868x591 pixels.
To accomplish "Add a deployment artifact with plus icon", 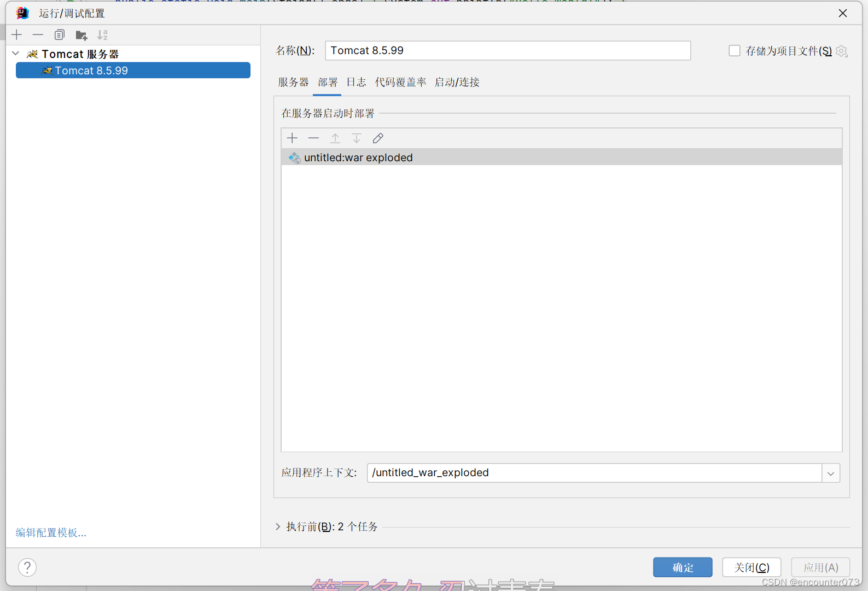I will coord(292,138).
